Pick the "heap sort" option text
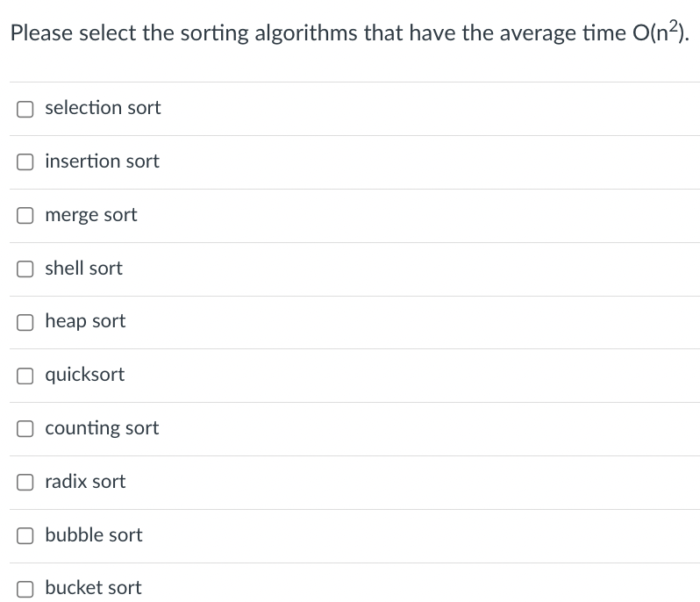This screenshot has width=700, height=602. tap(85, 321)
